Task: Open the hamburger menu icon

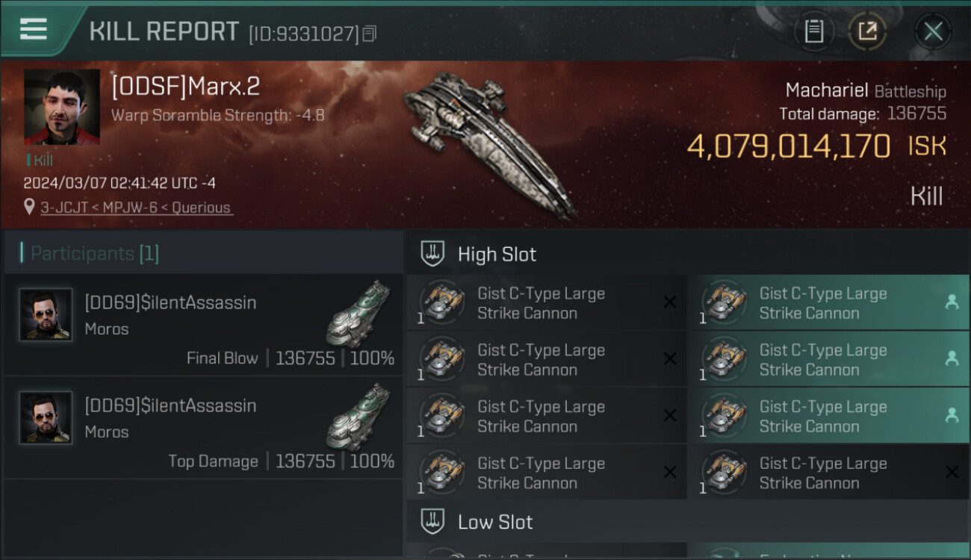Action: click(34, 29)
